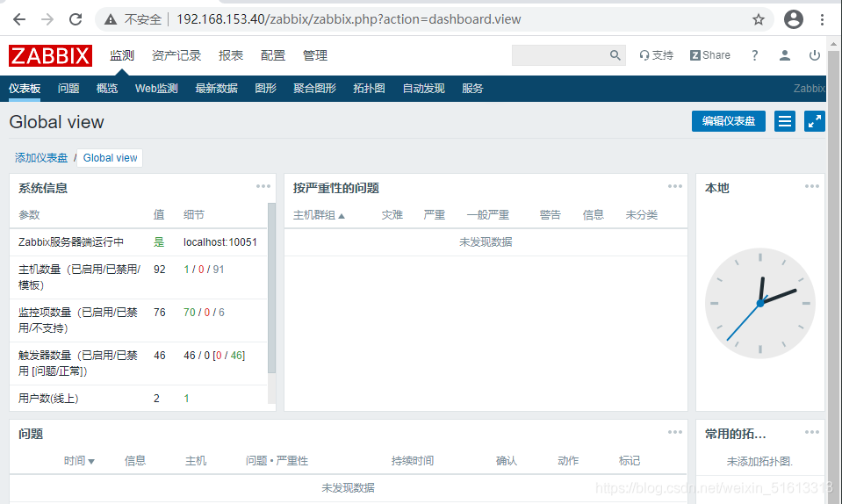Open the 按严重性的问题 widget options menu
Viewport: 842px width, 504px height.
674,186
